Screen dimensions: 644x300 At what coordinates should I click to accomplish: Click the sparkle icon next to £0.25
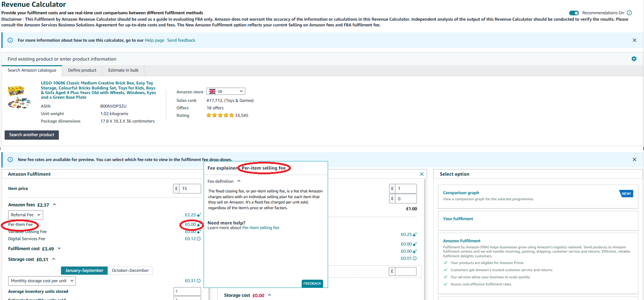click(414, 235)
